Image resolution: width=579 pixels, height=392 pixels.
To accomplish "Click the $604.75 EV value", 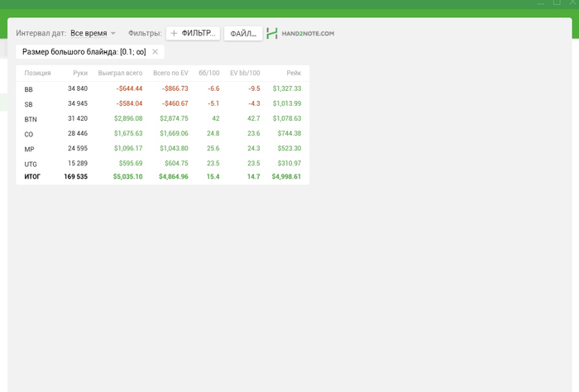I will click(x=176, y=163).
